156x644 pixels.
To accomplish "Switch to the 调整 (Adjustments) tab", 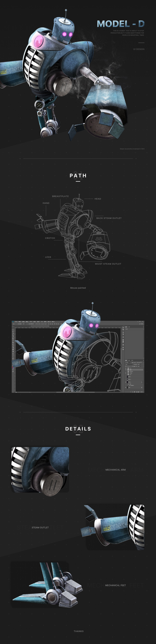I will [129, 327].
